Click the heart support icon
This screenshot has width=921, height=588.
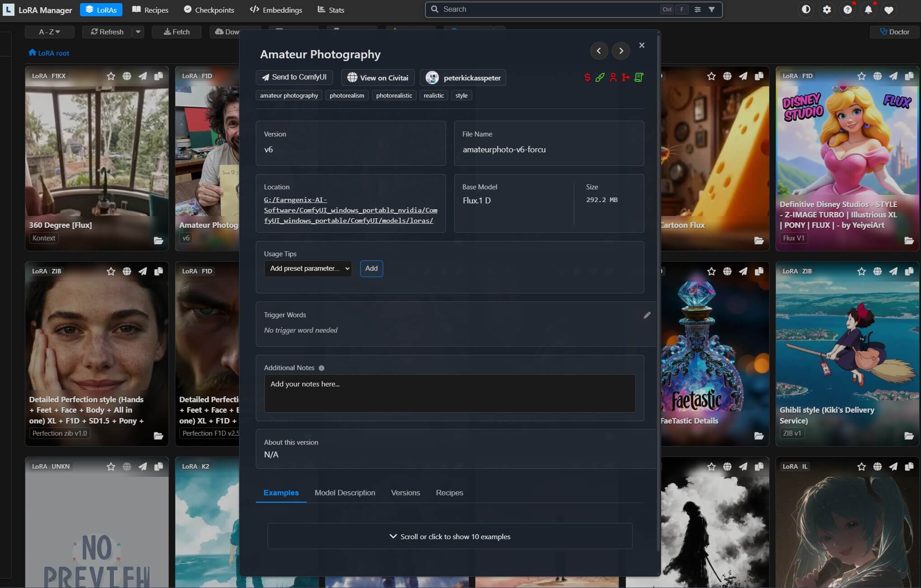click(889, 10)
